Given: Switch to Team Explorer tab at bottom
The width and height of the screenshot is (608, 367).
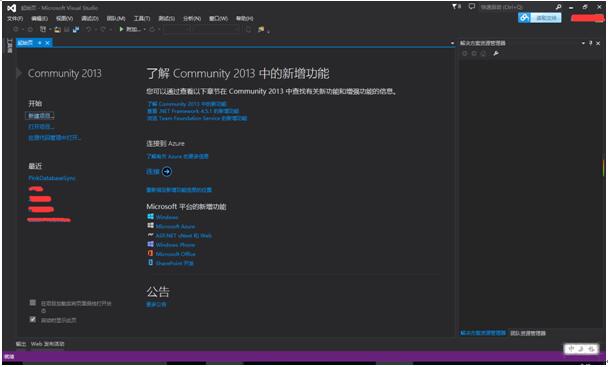Looking at the screenshot, I should (x=528, y=333).
